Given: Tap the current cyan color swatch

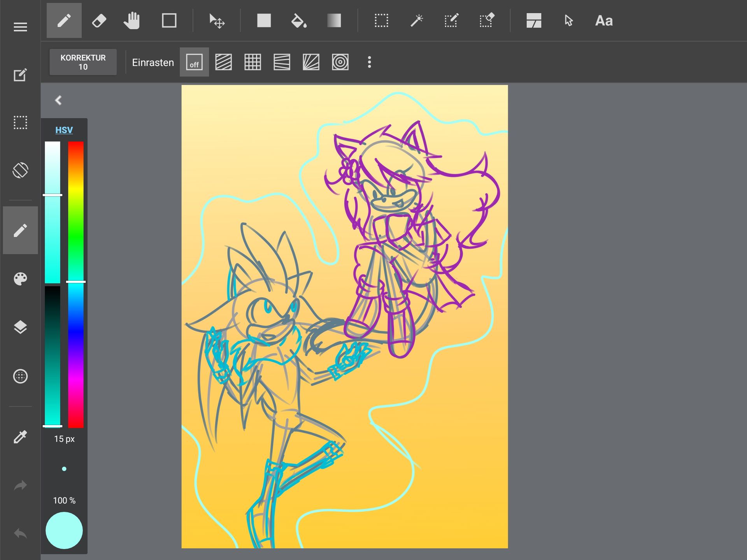Looking at the screenshot, I should coord(64,530).
